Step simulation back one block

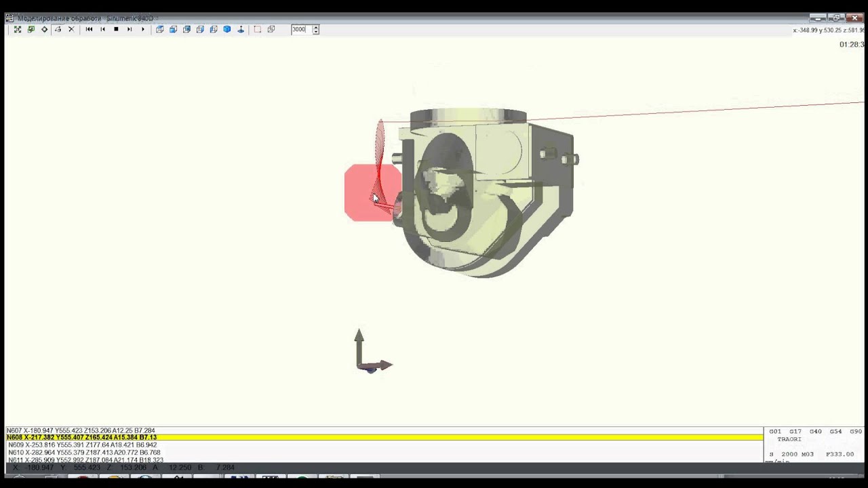point(102,29)
